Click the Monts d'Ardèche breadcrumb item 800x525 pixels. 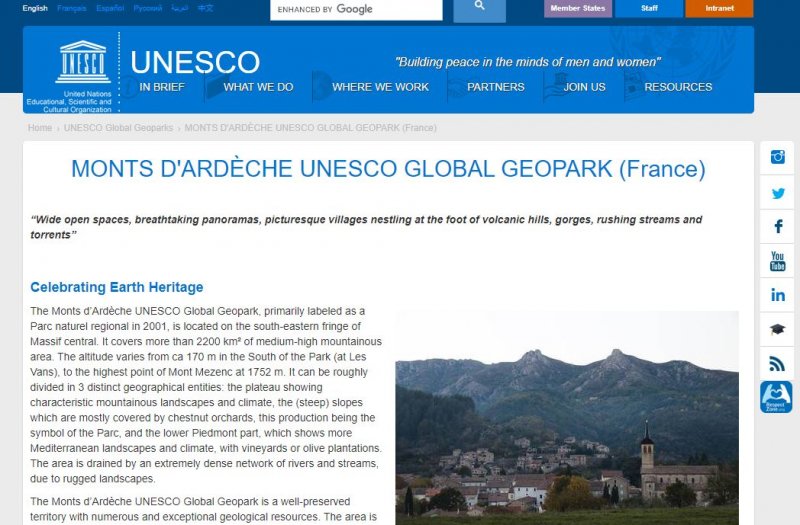pos(310,128)
